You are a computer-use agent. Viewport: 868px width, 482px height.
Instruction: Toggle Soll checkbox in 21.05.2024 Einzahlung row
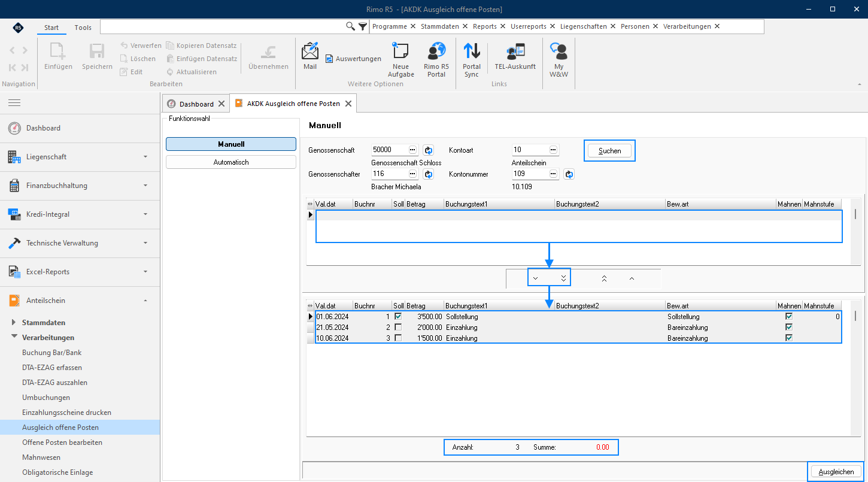tap(398, 327)
